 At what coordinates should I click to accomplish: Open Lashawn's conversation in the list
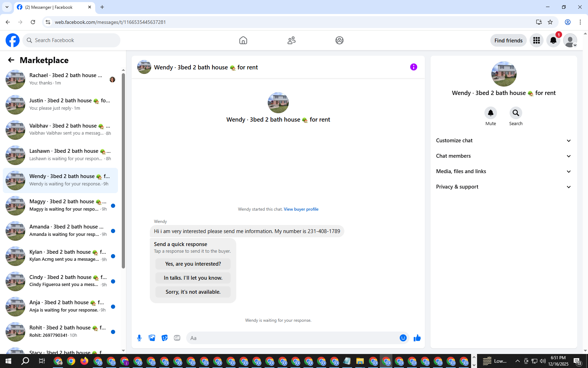click(x=60, y=155)
